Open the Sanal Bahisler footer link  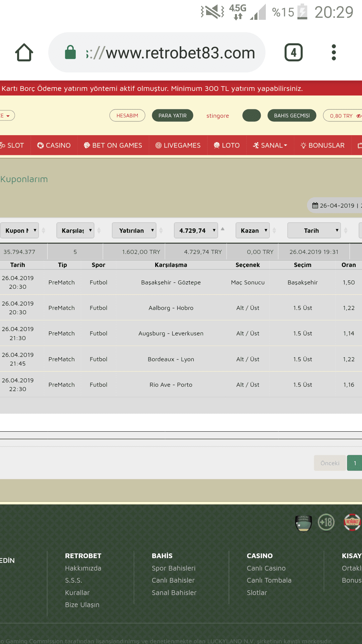point(174,593)
